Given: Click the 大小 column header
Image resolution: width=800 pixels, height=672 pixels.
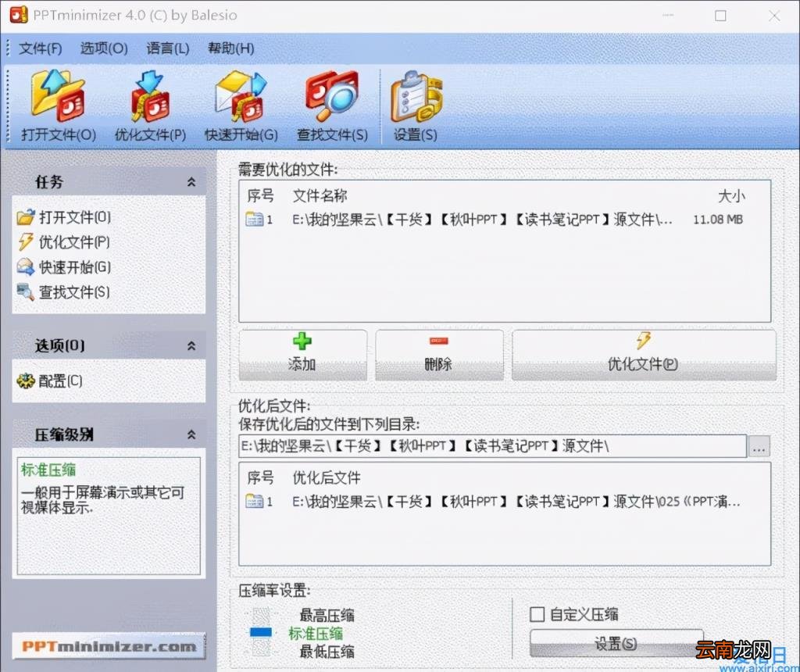Looking at the screenshot, I should [x=731, y=196].
